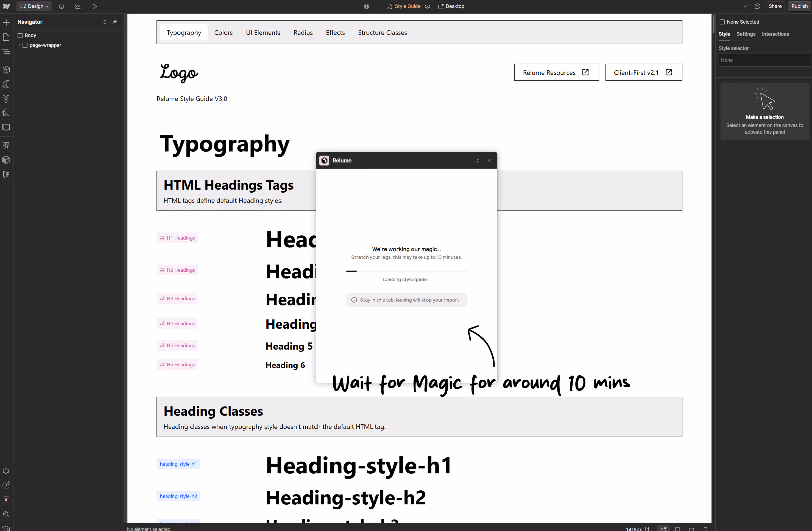Screen dimensions: 812x531
Task: Switch to the Colors tab
Action: pyautogui.click(x=223, y=32)
